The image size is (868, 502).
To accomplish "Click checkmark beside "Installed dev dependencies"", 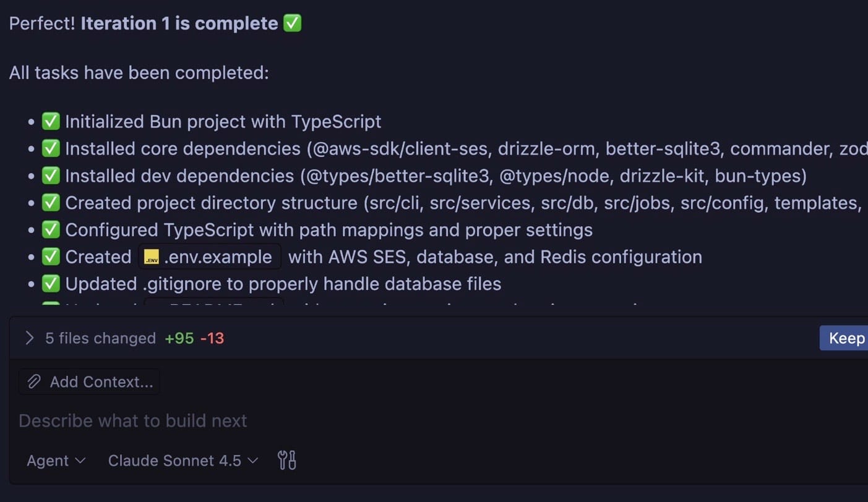I will coord(51,176).
